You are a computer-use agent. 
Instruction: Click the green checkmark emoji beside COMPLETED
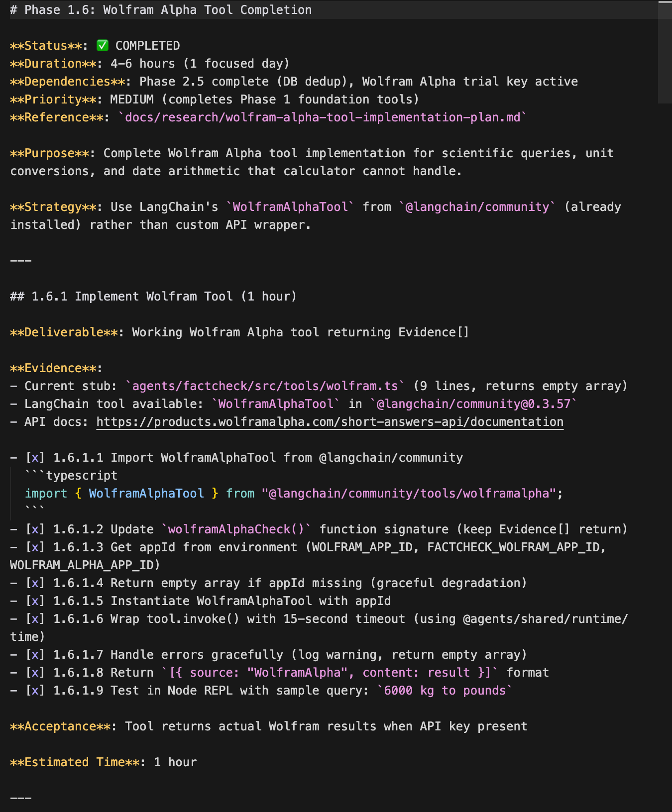pyautogui.click(x=103, y=46)
